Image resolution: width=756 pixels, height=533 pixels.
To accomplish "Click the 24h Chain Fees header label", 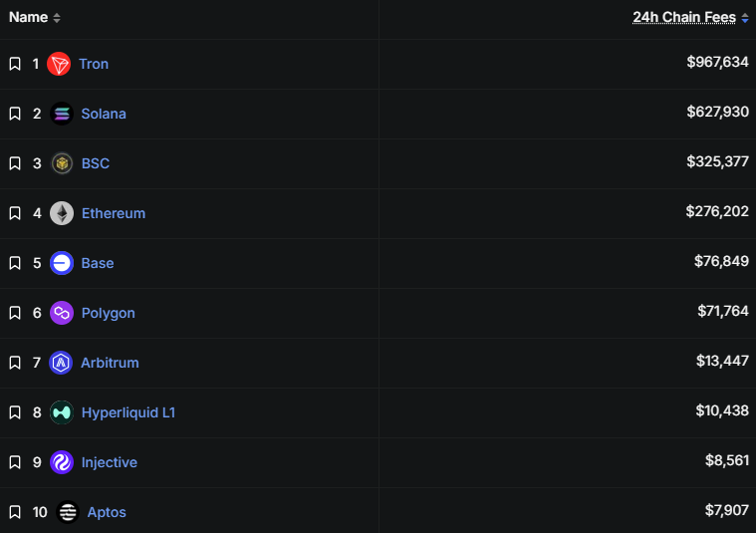I will pos(684,17).
